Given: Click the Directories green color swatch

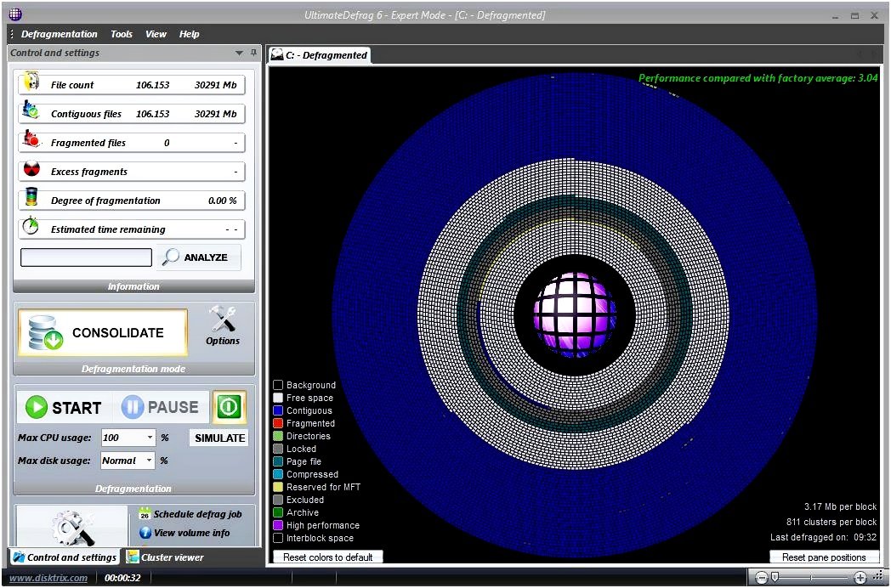Looking at the screenshot, I should [x=278, y=436].
